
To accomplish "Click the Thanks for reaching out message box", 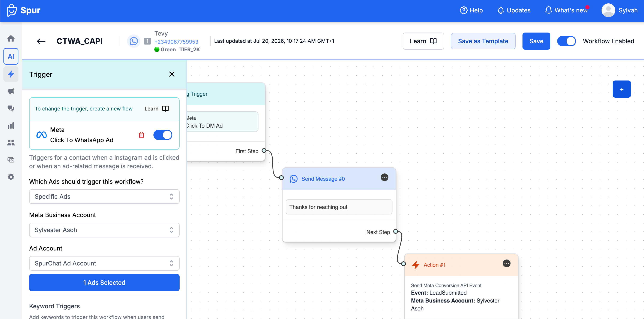I will coord(339,207).
